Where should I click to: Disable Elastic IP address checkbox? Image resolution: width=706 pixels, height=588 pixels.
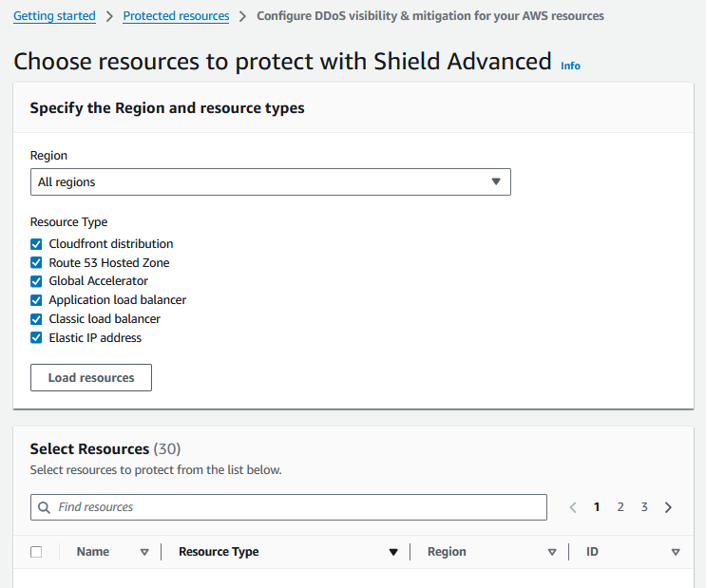point(36,338)
